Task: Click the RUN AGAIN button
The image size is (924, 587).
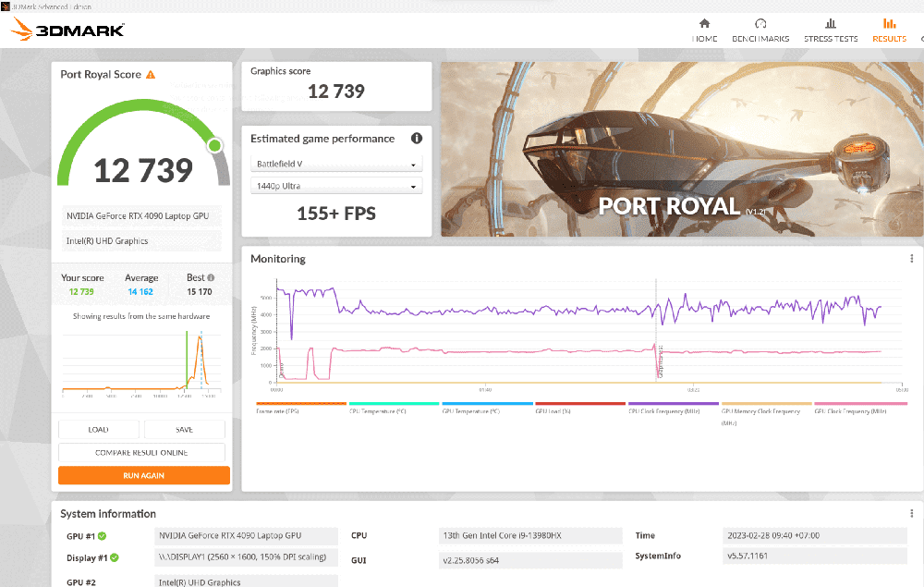Action: tap(144, 476)
